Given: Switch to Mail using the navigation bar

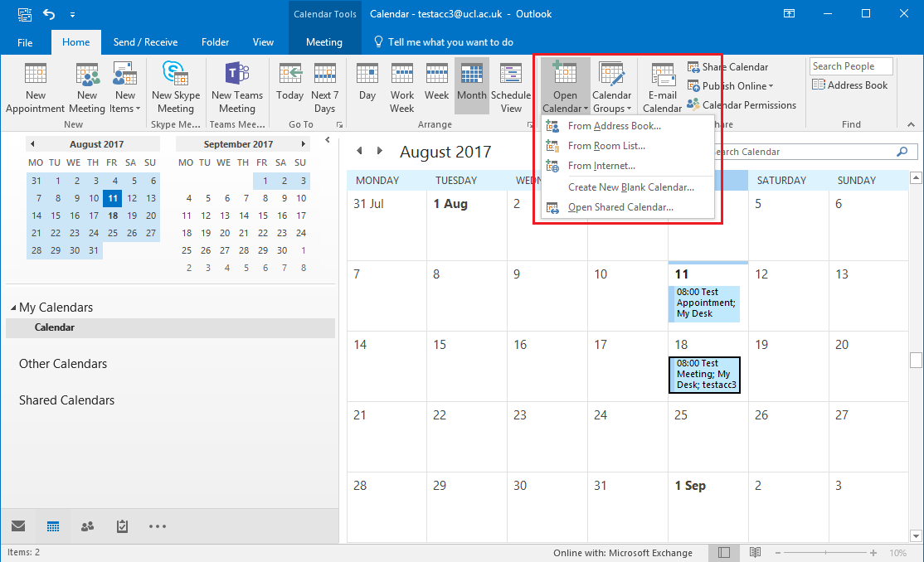Looking at the screenshot, I should (18, 526).
